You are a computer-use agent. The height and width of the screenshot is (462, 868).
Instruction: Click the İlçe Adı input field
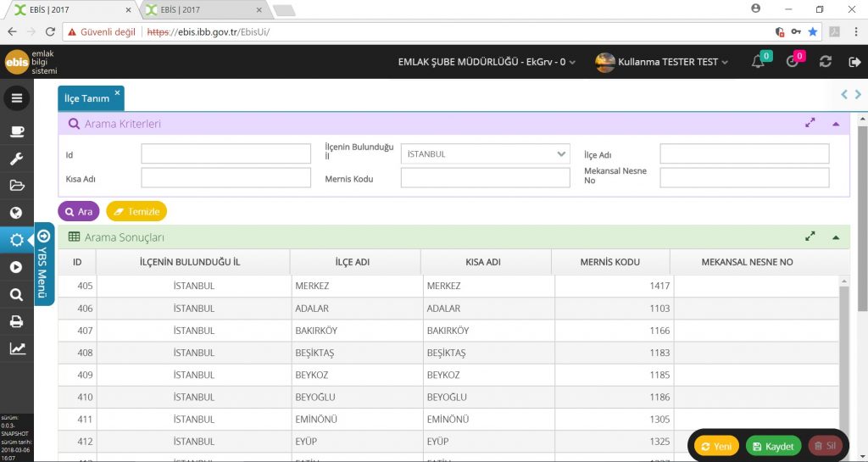coord(744,153)
